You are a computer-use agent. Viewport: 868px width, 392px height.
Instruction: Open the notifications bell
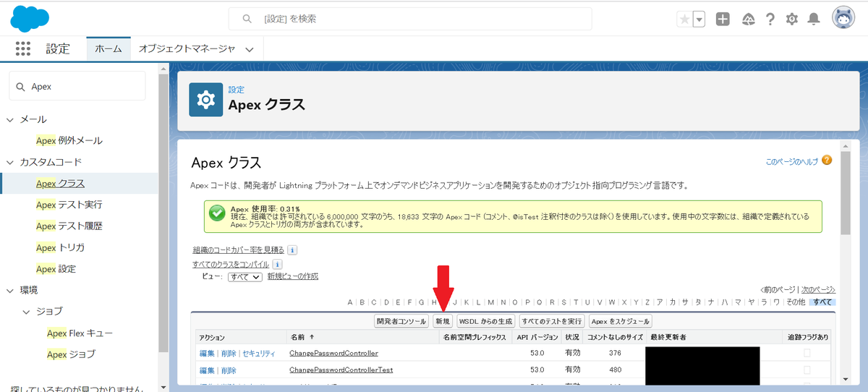[814, 20]
